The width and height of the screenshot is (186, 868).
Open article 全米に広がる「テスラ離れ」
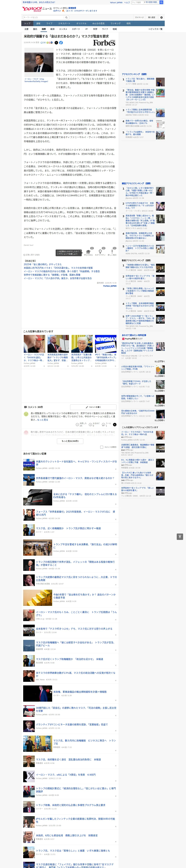85,496
